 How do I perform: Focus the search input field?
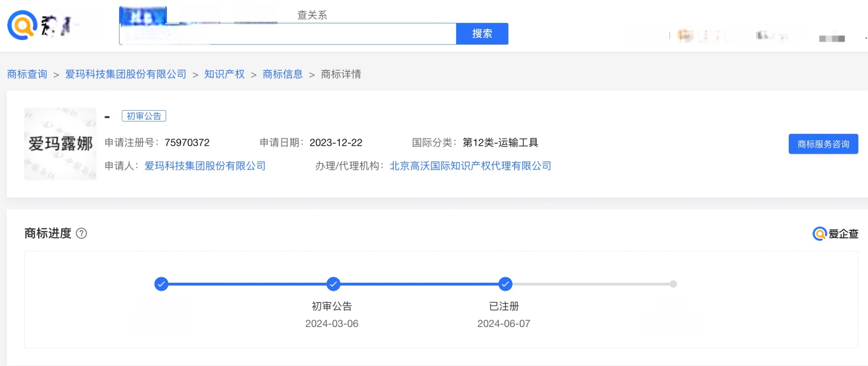288,34
